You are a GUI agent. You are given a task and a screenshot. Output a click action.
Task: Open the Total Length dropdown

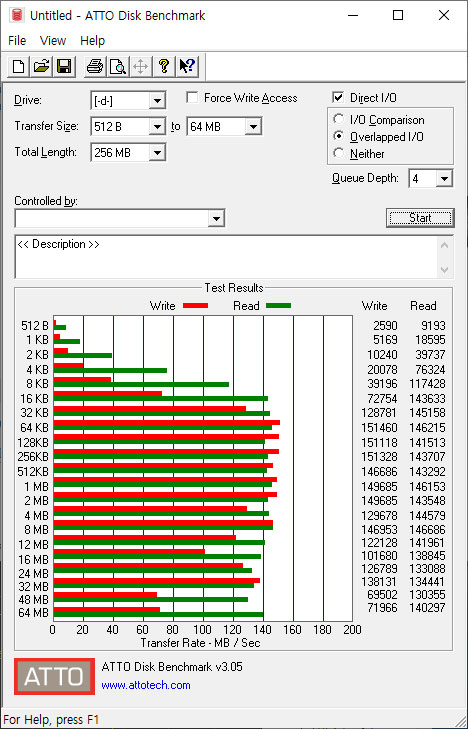coord(158,152)
